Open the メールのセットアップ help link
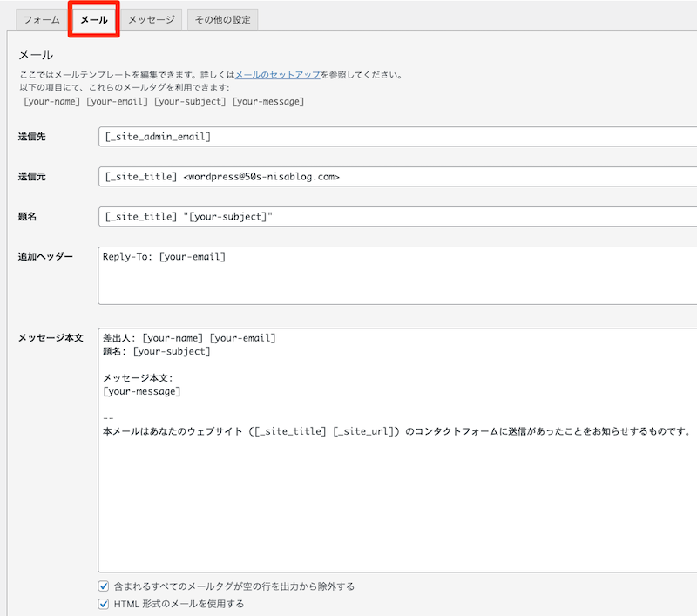The width and height of the screenshot is (697, 616). click(277, 75)
